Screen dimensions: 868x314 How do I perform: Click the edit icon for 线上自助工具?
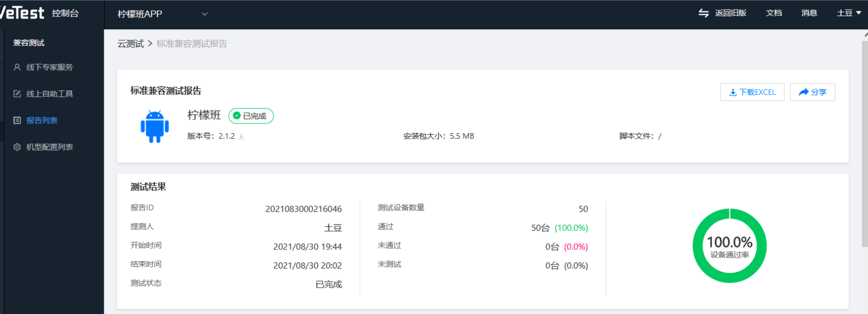[x=17, y=94]
